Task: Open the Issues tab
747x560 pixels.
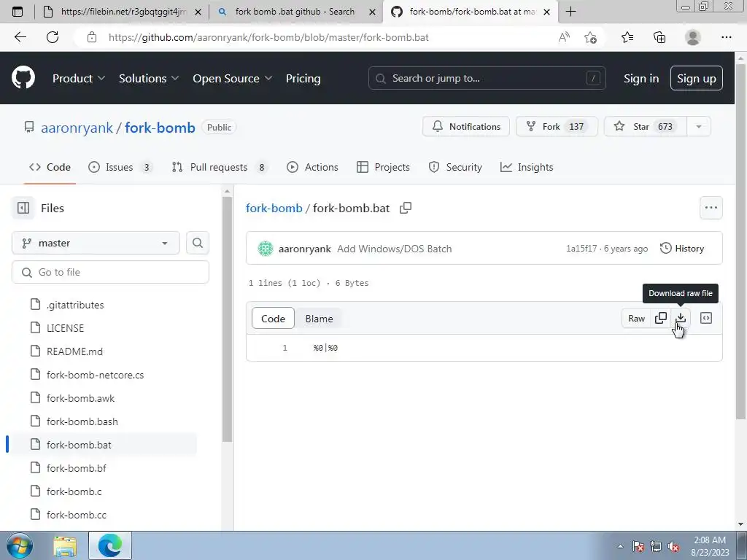Action: tap(120, 167)
